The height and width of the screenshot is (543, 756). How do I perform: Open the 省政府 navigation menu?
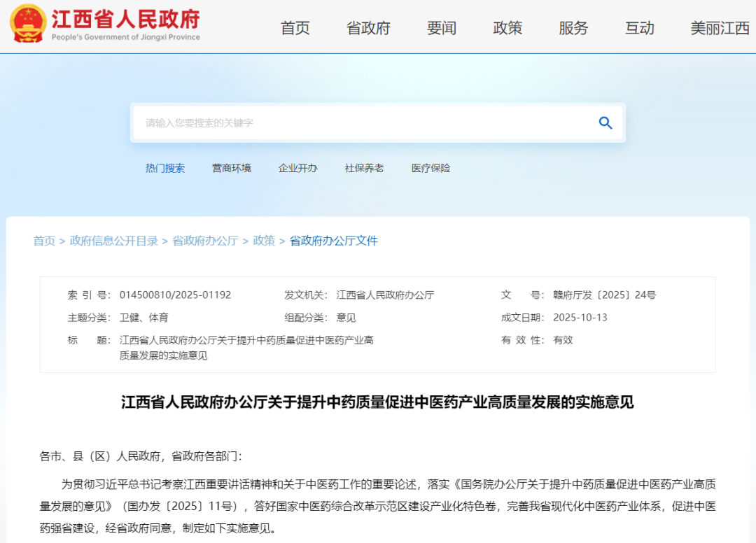pos(367,29)
